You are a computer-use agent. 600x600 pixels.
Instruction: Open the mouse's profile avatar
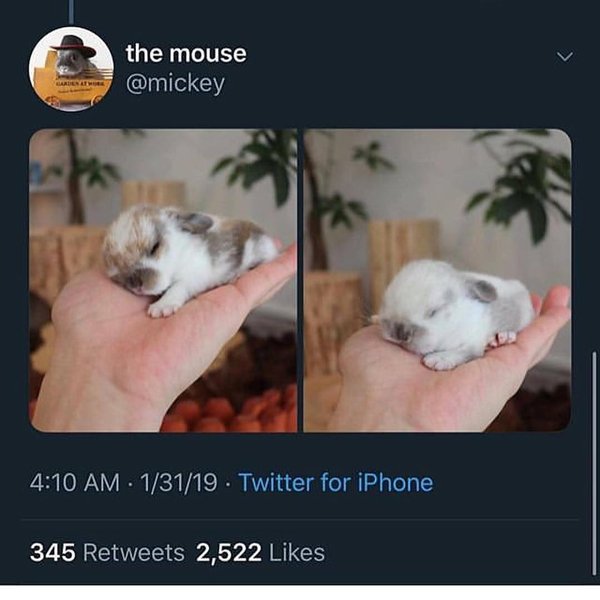pyautogui.click(x=72, y=69)
